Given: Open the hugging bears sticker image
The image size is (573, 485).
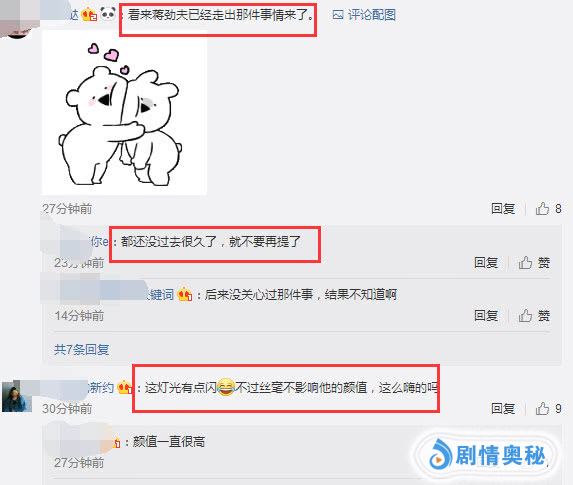Looking at the screenshot, I should tap(124, 113).
